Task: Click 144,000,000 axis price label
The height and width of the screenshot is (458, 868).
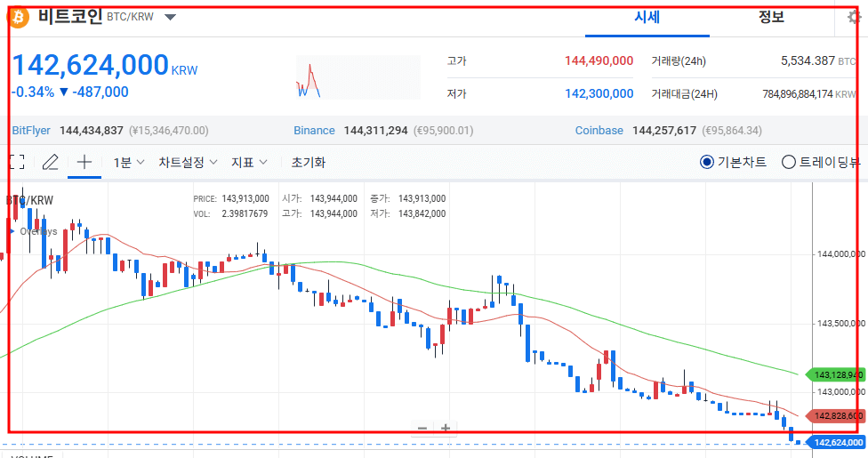Action: (x=841, y=254)
